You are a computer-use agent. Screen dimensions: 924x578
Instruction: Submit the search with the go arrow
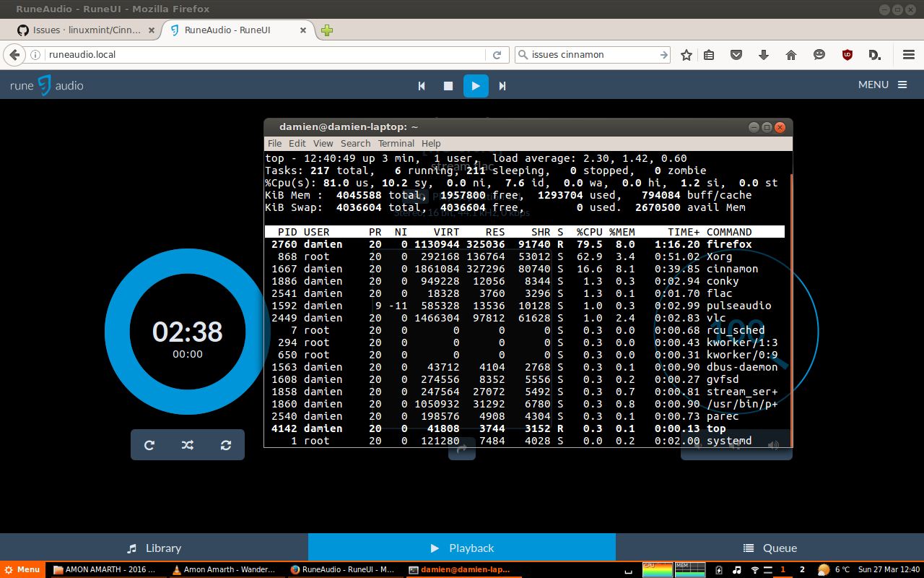pyautogui.click(x=664, y=55)
